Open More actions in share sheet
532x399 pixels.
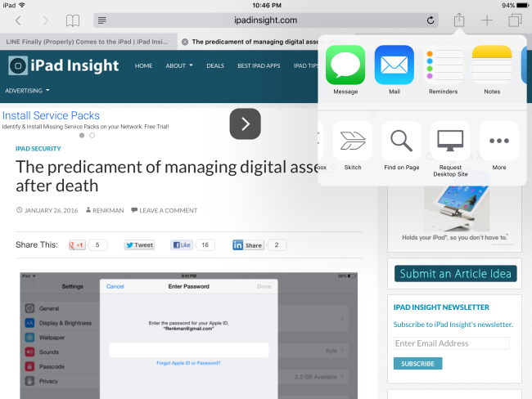pyautogui.click(x=499, y=141)
